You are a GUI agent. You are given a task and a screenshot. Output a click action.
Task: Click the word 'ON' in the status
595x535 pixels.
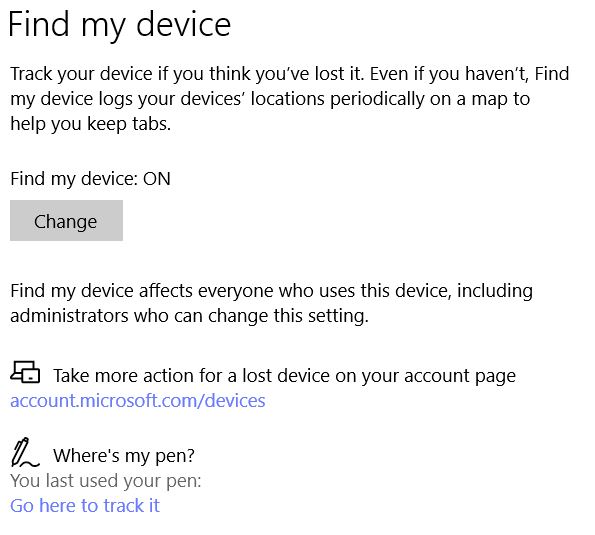point(157,179)
